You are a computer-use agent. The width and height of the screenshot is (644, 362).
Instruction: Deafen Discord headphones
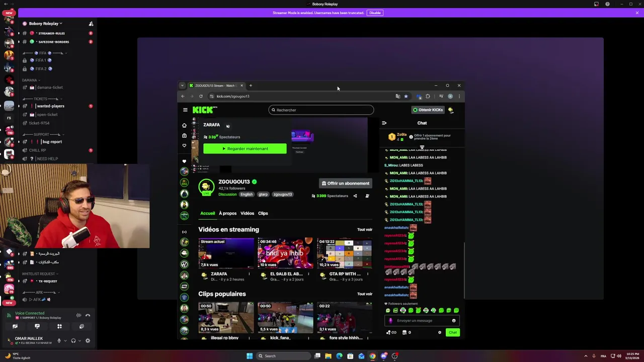click(x=73, y=341)
